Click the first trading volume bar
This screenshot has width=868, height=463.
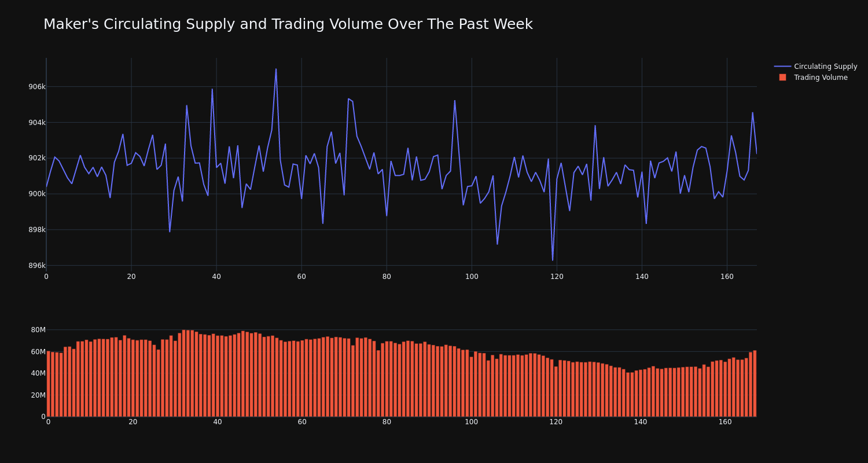(48, 384)
